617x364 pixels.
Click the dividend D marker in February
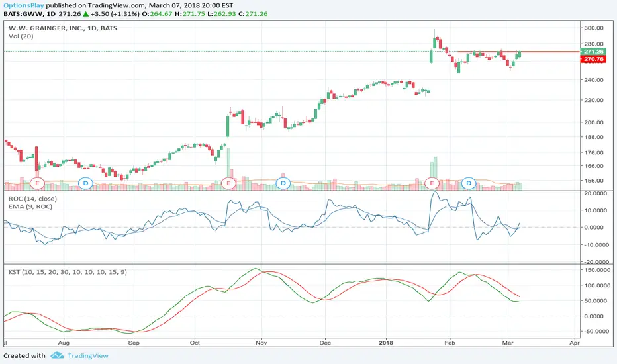pos(469,183)
